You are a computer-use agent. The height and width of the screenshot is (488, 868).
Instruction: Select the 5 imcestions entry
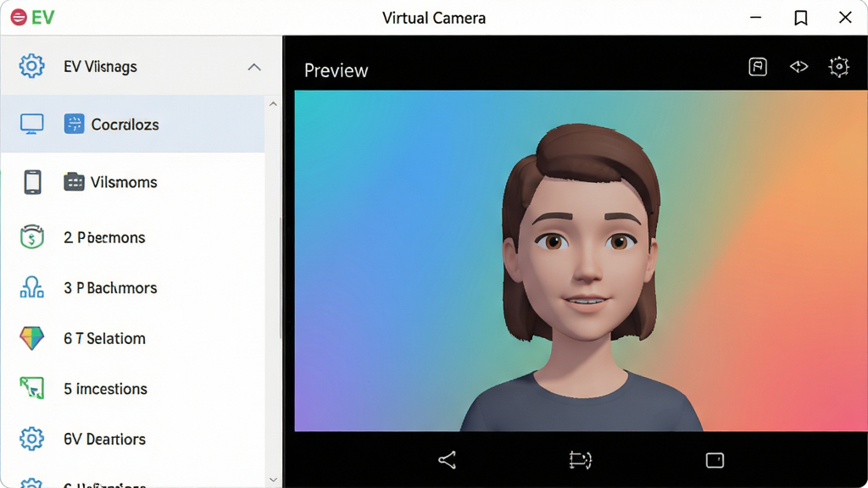point(105,388)
